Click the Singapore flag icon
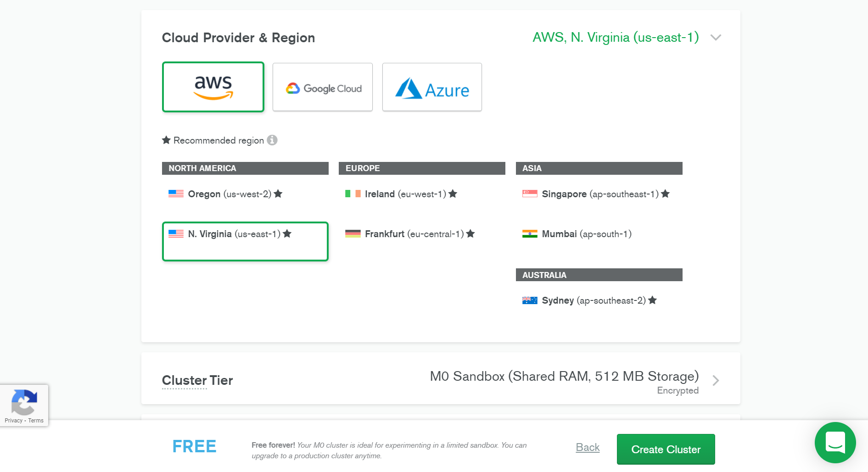Viewport: 868px width, 472px height. pos(530,194)
